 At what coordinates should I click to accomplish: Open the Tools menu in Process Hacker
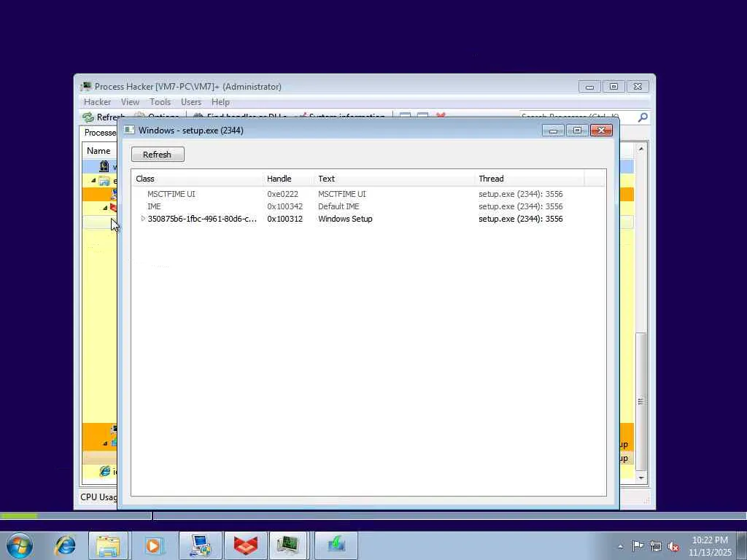[160, 102]
